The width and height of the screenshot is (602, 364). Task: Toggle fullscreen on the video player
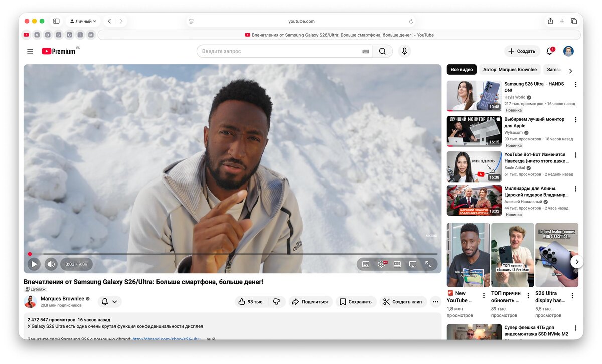point(429,264)
